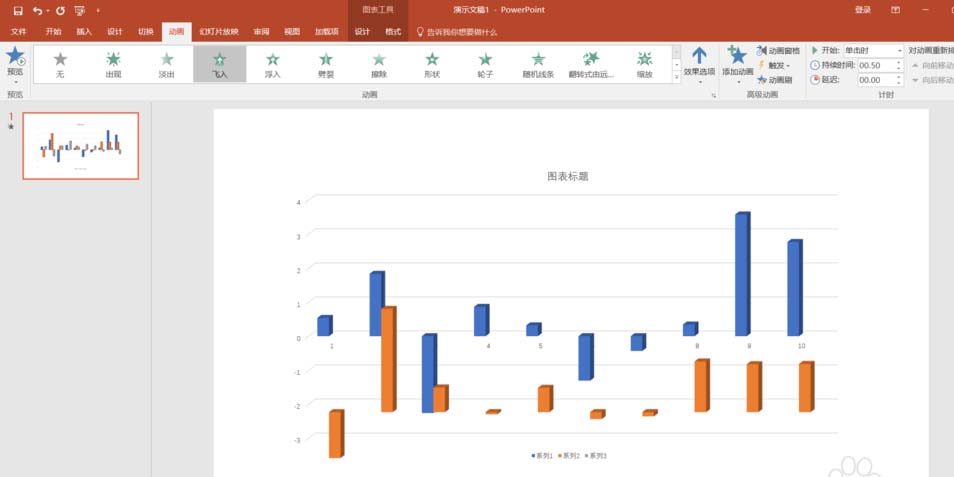Click the 预览 preview animation button
Image resolution: width=954 pixels, height=477 pixels.
click(15, 64)
